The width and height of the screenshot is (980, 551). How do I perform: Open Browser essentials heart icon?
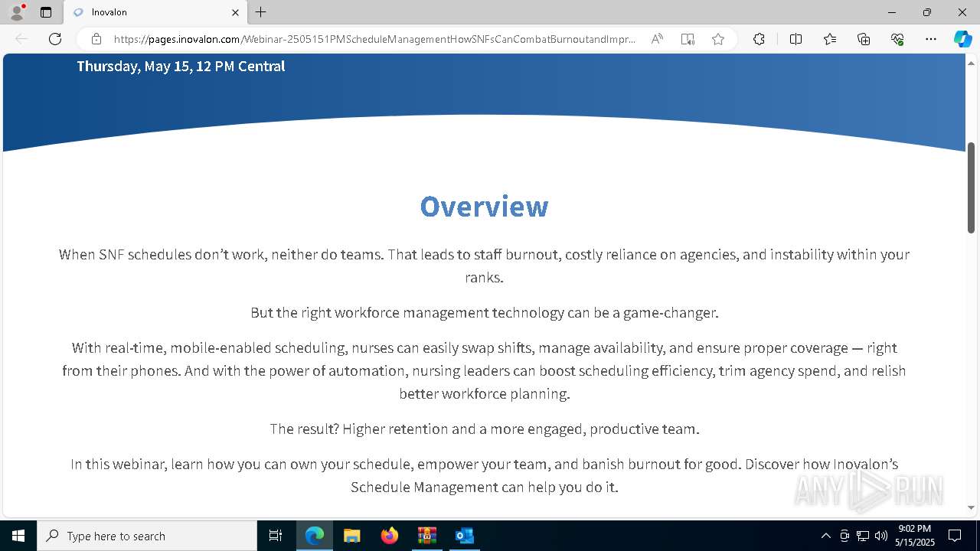pos(897,39)
